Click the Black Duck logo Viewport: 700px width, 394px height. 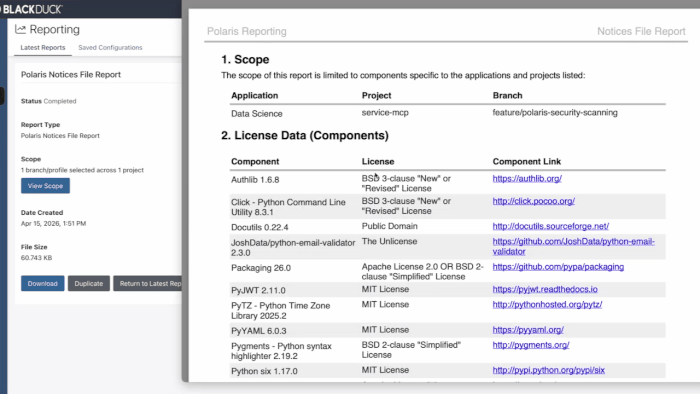pos(31,9)
